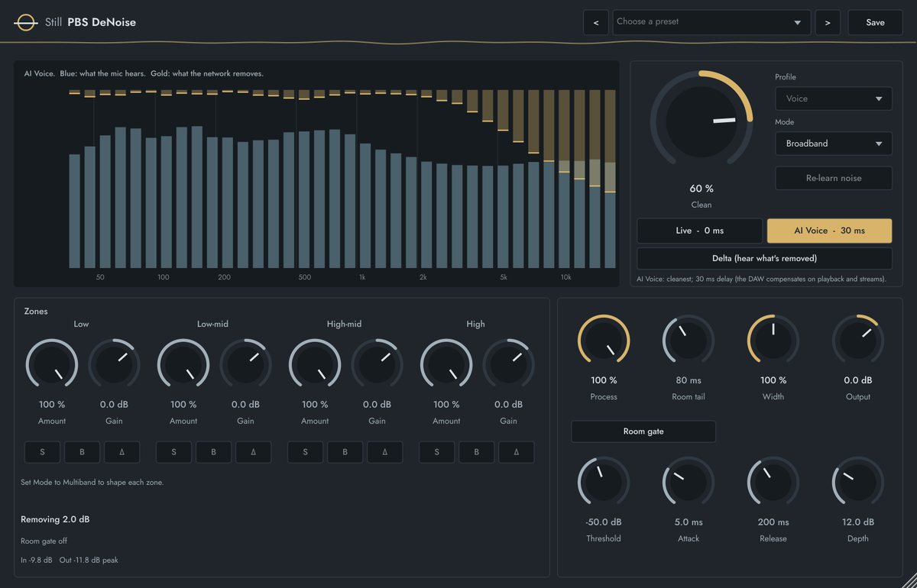Viewport: 917px width, 588px height.
Task: Click the Still PBS DeNoise logo icon
Action: [26, 22]
